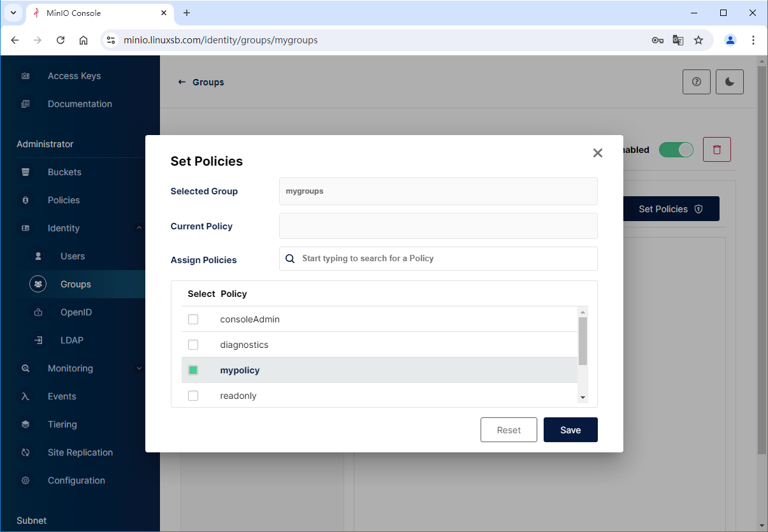Select the readonly policy checkbox
The image size is (768, 532).
point(193,396)
